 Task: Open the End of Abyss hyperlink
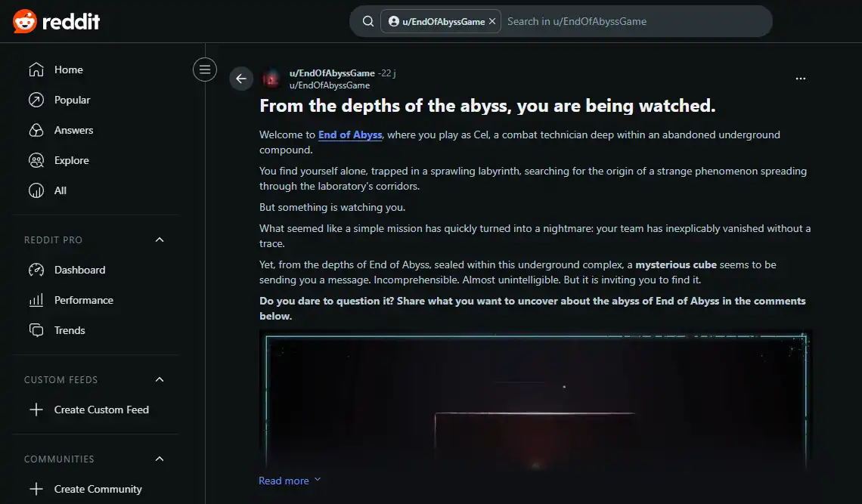click(350, 135)
